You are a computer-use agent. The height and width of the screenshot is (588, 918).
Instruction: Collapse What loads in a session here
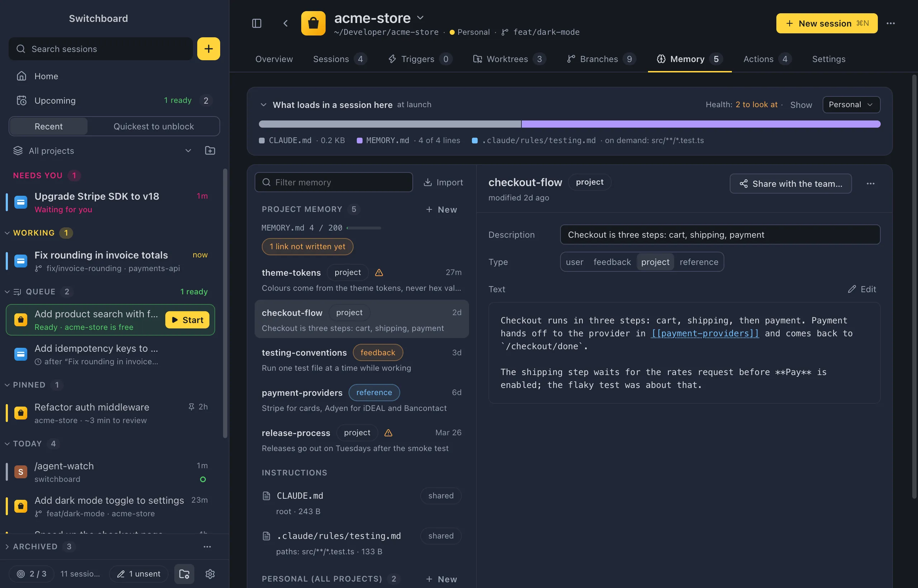[x=264, y=105]
